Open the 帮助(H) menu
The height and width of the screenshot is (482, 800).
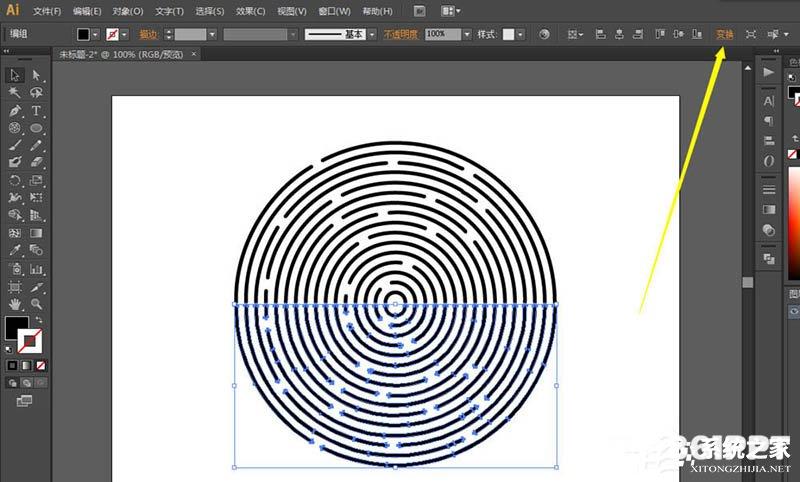point(377,11)
